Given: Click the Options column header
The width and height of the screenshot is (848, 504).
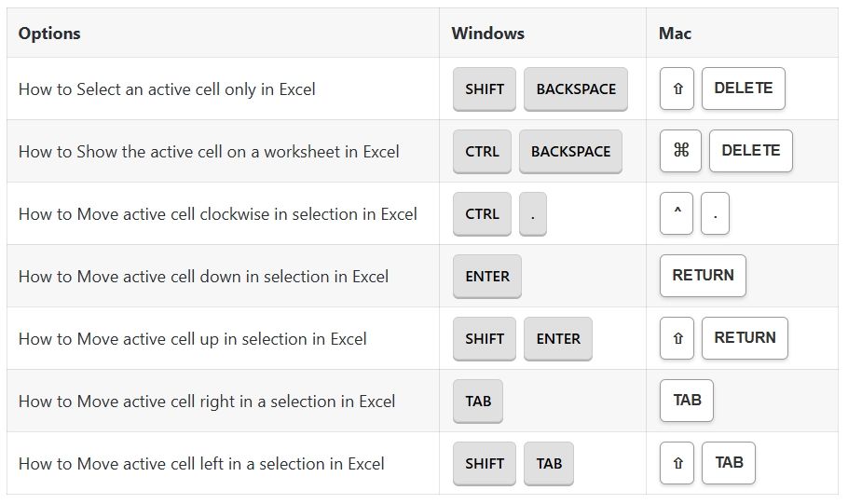Looking at the screenshot, I should click(x=49, y=34).
